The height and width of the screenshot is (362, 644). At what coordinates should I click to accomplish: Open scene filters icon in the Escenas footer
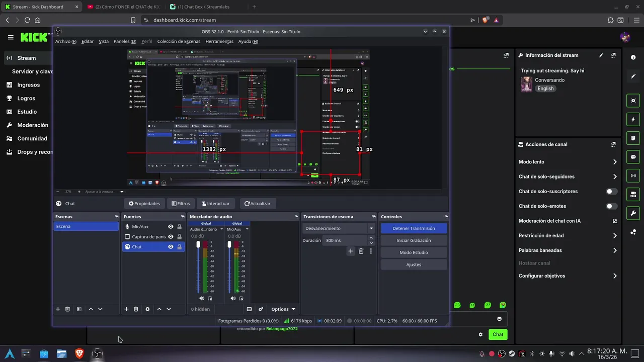click(79, 309)
